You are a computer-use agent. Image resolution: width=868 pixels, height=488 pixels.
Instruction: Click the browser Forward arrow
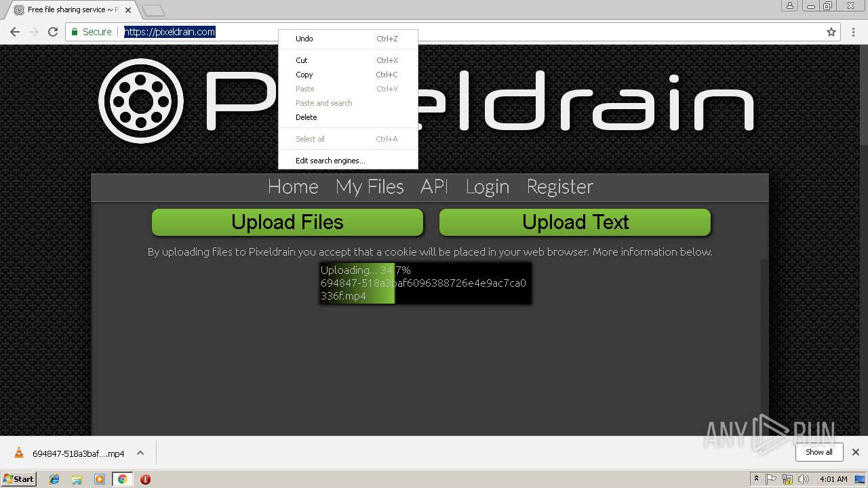[x=34, y=32]
